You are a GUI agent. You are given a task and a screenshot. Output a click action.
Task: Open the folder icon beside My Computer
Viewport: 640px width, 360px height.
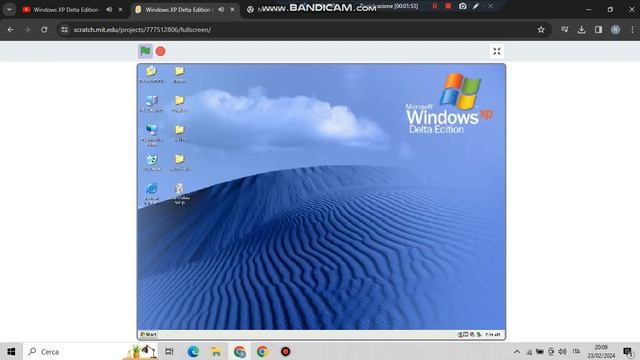tap(180, 104)
